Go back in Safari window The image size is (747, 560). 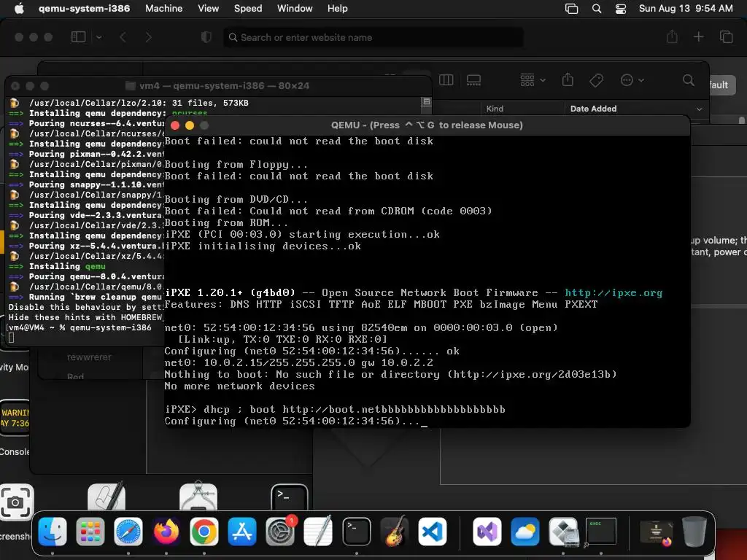(x=123, y=37)
